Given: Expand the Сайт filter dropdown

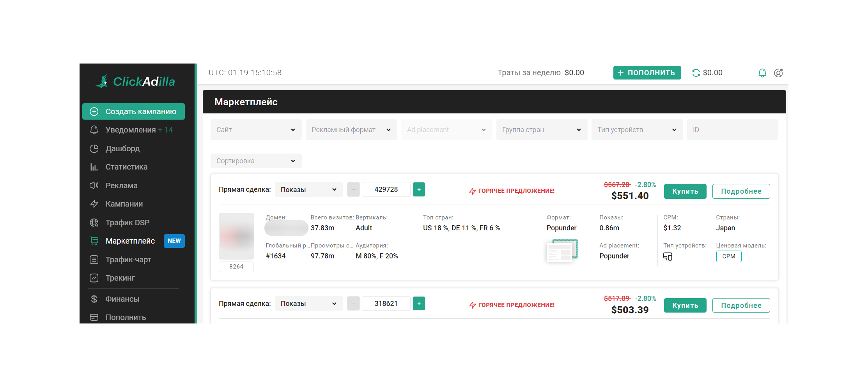Looking at the screenshot, I should point(256,130).
